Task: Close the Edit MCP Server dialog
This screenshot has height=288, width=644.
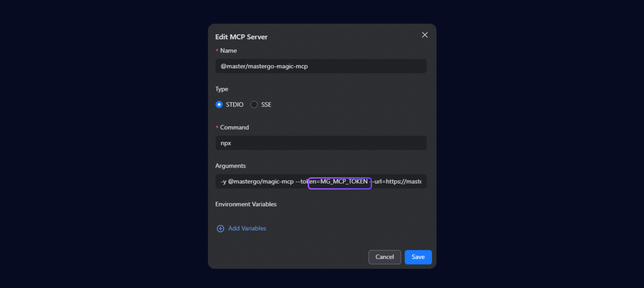Action: [x=424, y=35]
